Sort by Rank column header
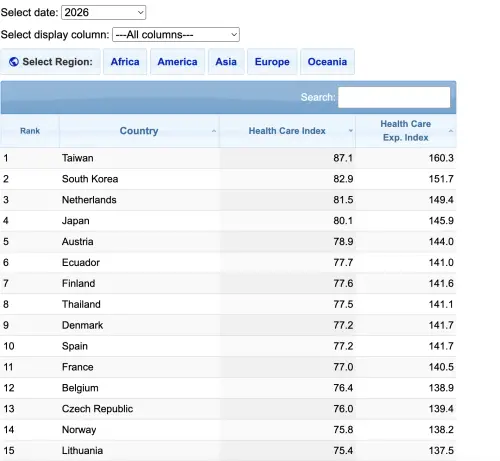The height and width of the screenshot is (461, 500). point(30,131)
